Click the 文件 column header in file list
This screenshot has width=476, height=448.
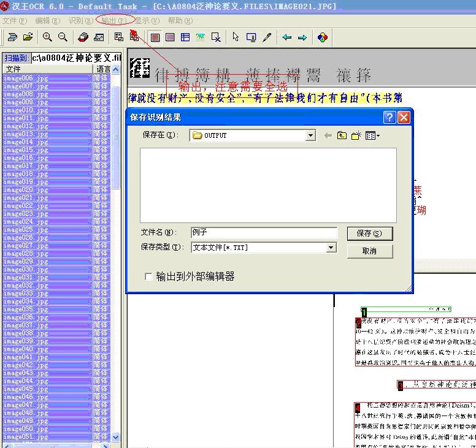point(47,69)
